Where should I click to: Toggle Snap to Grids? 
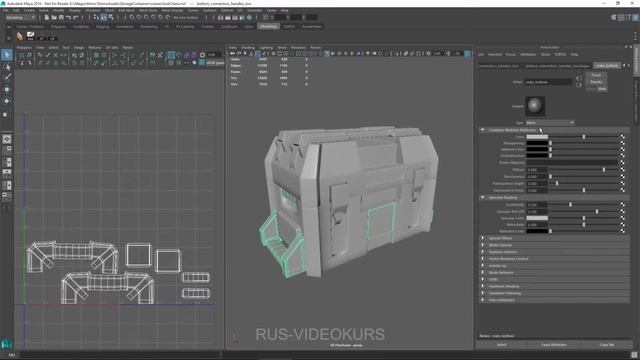[x=132, y=18]
